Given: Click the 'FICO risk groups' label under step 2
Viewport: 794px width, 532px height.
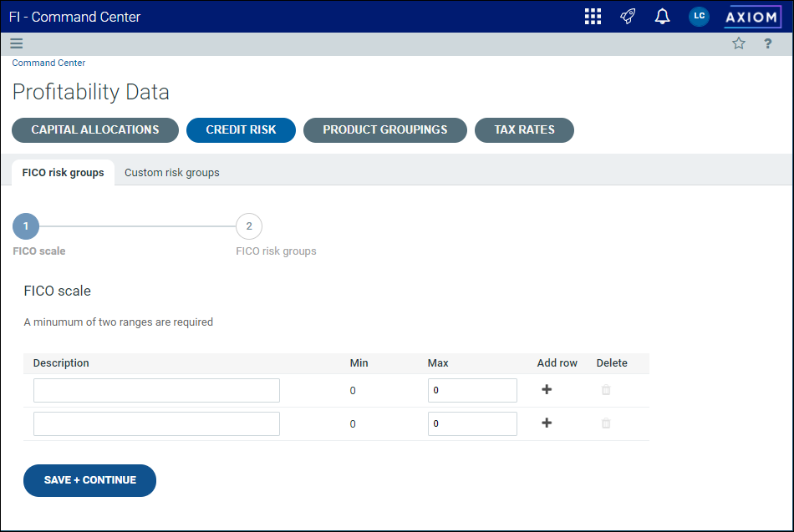Looking at the screenshot, I should (x=276, y=251).
